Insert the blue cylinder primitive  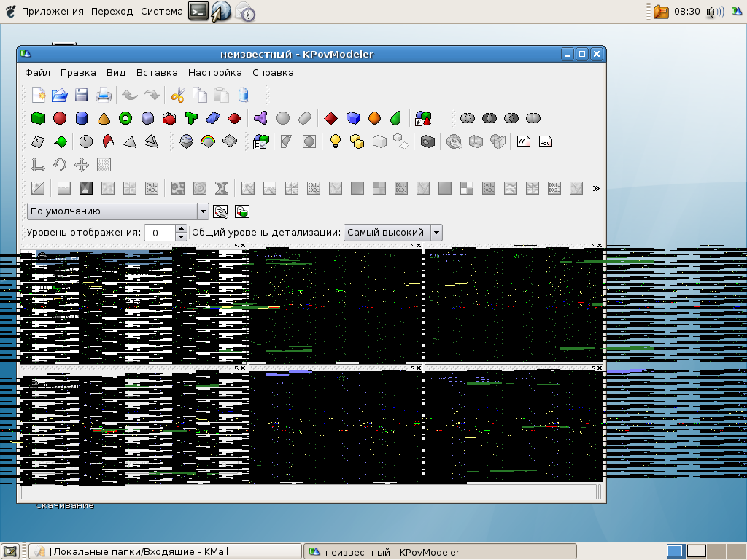[82, 118]
